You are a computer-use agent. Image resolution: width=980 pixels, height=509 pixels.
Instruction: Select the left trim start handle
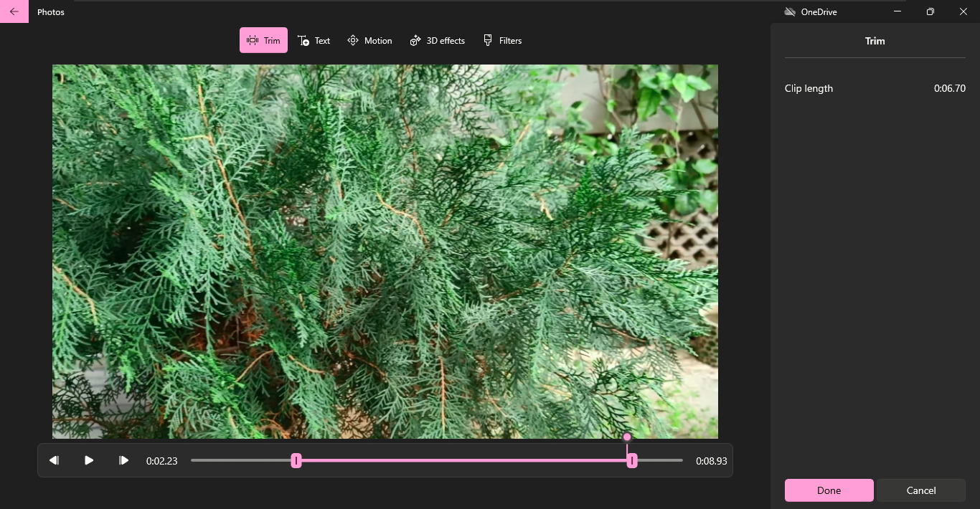pyautogui.click(x=296, y=460)
